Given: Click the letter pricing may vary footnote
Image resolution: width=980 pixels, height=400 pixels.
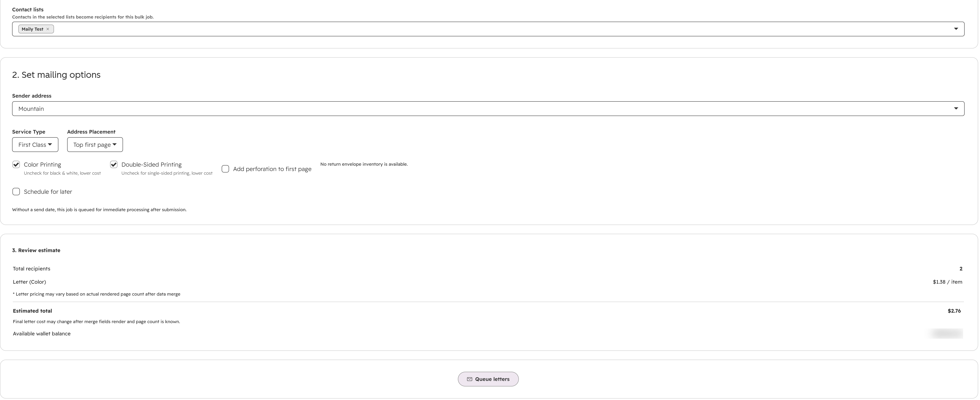Looking at the screenshot, I should 97,294.
